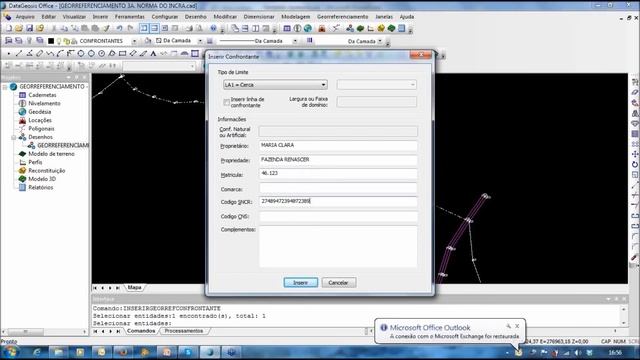Click the Cadernetas icon in project tree
The width and height of the screenshot is (640, 360).
[x=22, y=95]
